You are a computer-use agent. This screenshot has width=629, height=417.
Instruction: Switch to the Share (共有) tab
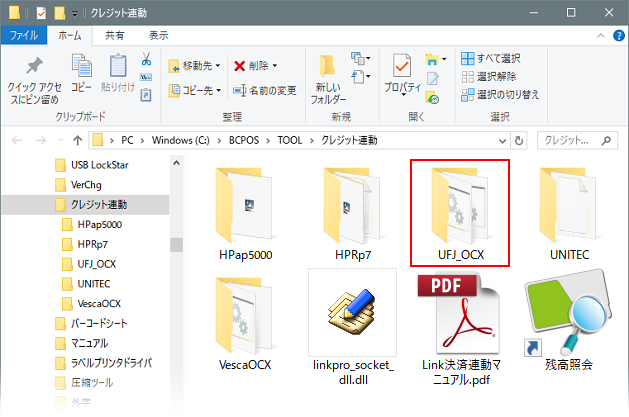115,34
